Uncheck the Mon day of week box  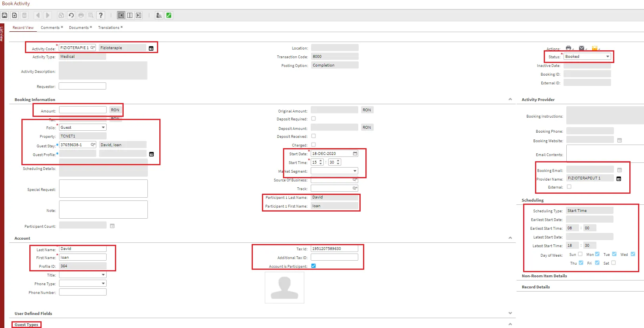597,254
